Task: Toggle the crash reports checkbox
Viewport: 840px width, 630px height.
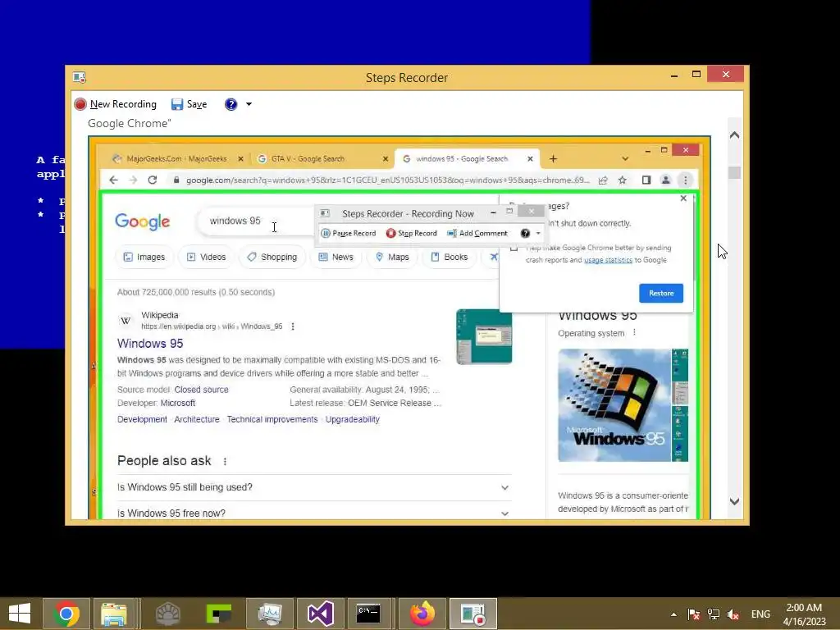Action: (x=514, y=248)
